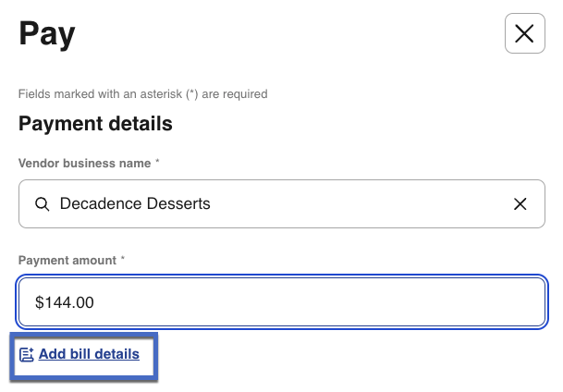Click the asterisk after Payment amount
Screen dimensions: 563x392
click(x=122, y=261)
